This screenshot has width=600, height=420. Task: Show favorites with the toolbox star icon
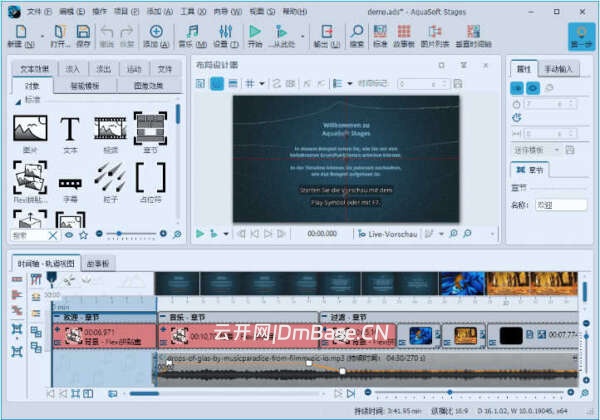pyautogui.click(x=83, y=234)
